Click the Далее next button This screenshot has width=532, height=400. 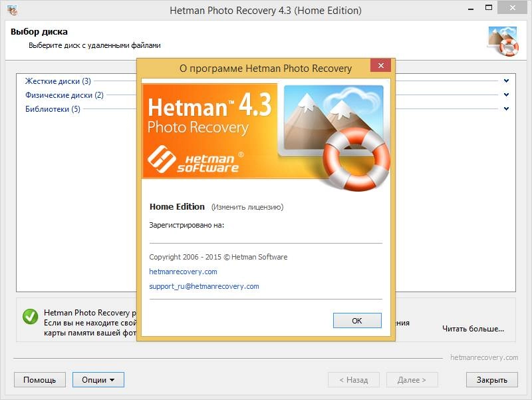(412, 379)
